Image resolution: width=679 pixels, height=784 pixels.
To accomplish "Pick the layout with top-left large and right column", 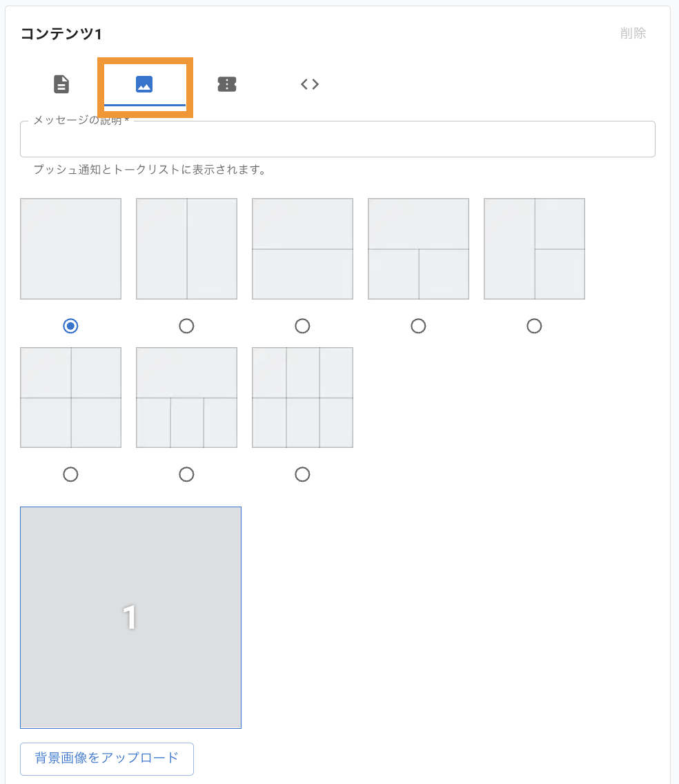I will tap(534, 248).
